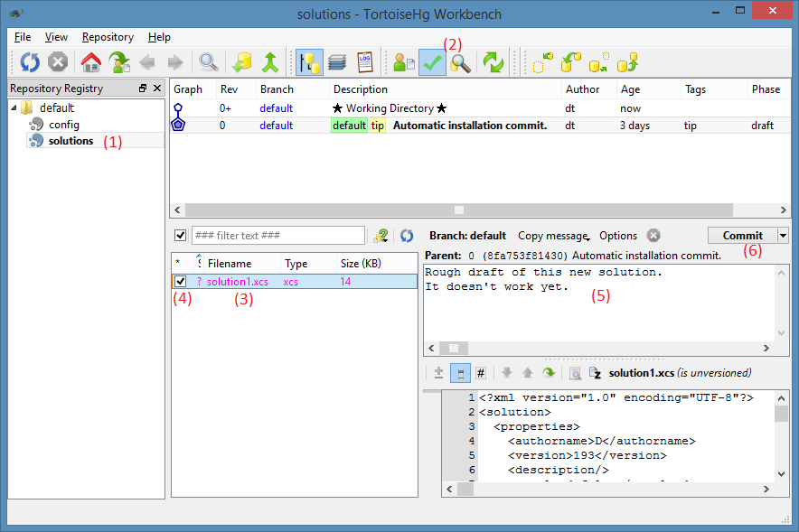
Task: Collapse the default group in Repository Registry
Action: [x=14, y=107]
